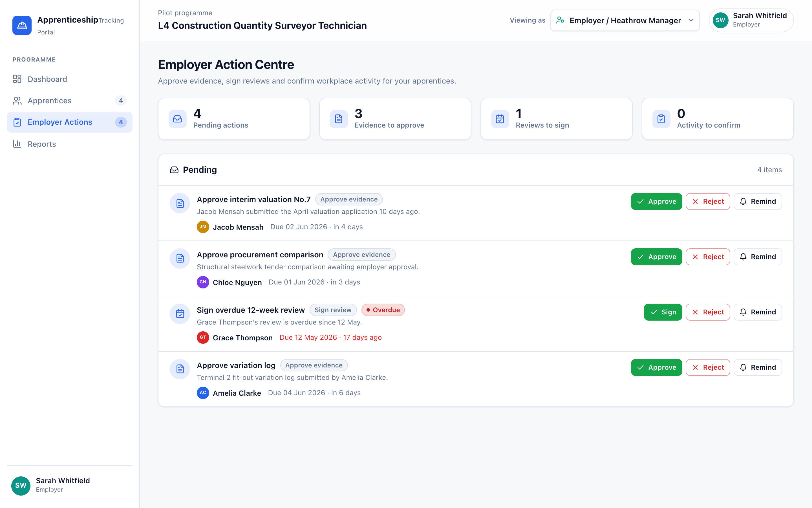Click document icon for variation log row
Viewport: 812px width, 508px height.
[x=180, y=369]
